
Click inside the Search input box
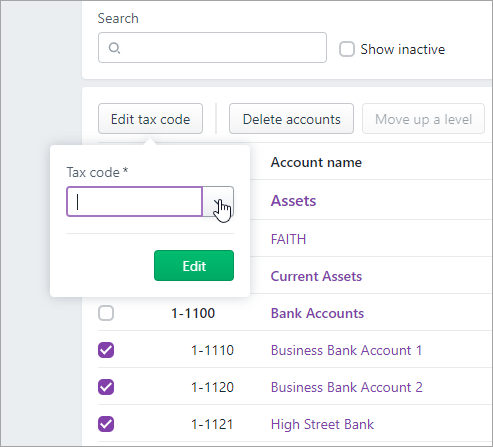click(212, 48)
